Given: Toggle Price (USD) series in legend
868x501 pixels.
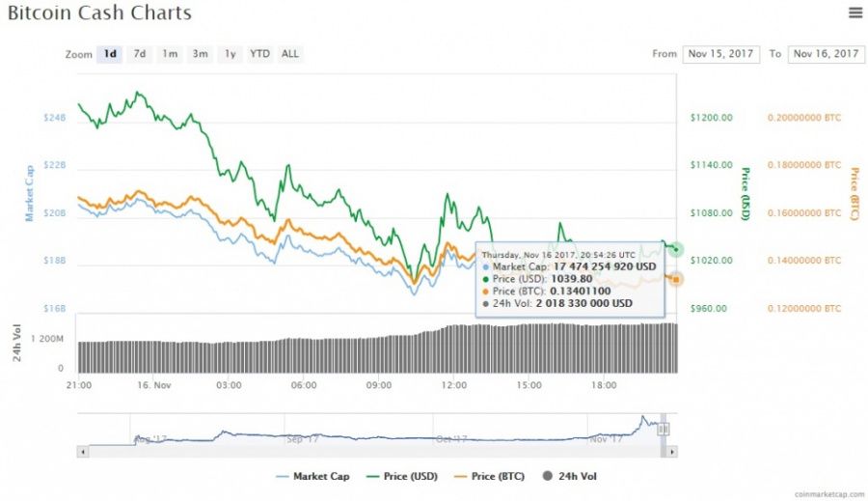Looking at the screenshot, I should (402, 476).
